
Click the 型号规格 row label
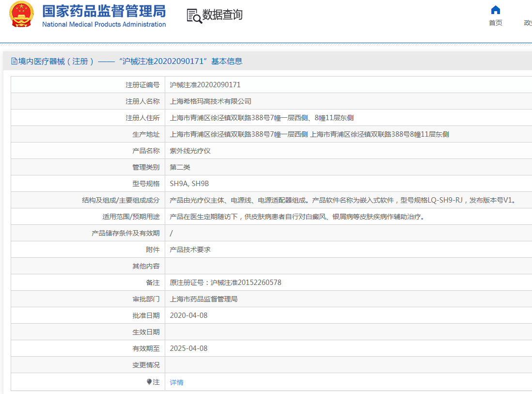[x=146, y=184]
